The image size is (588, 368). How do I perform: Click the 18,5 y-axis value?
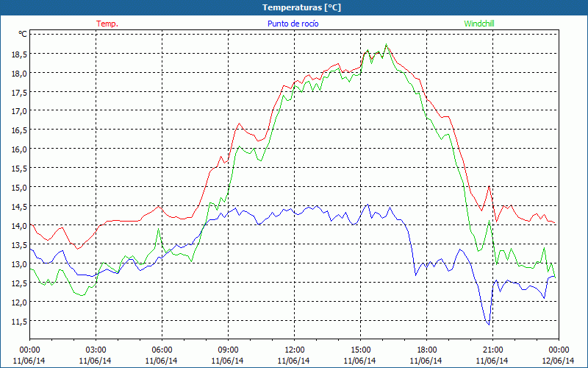(x=19, y=54)
